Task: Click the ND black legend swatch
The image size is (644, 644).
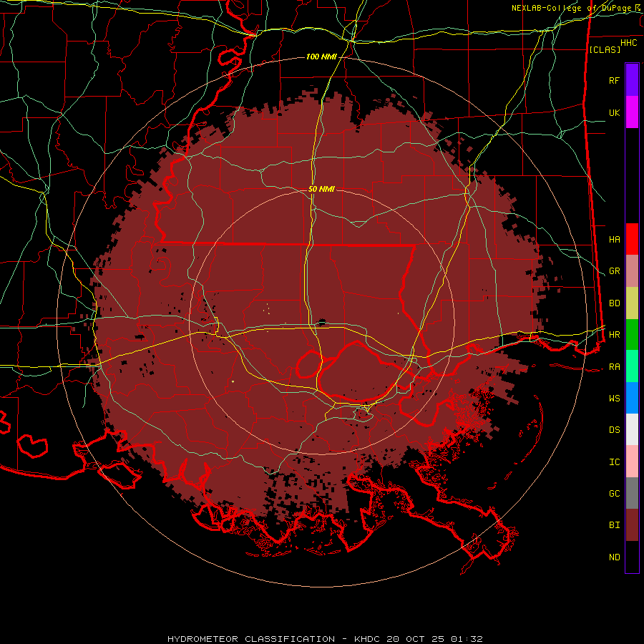Action: (632, 557)
